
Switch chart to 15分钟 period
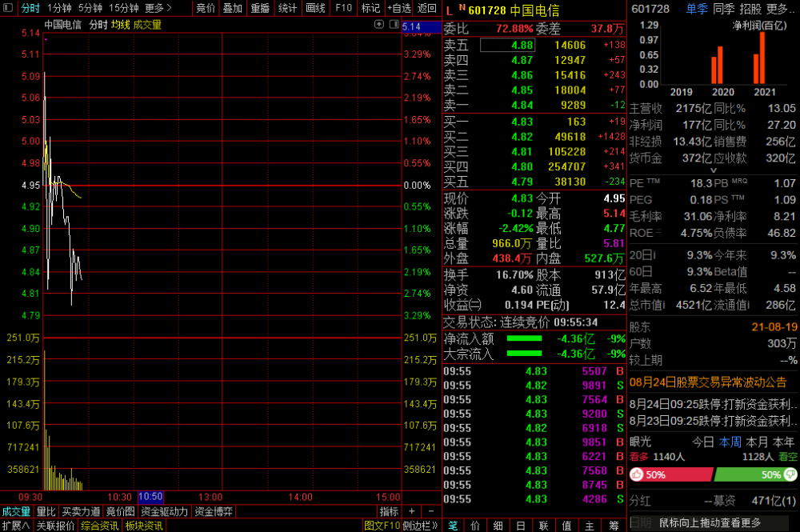(x=124, y=8)
